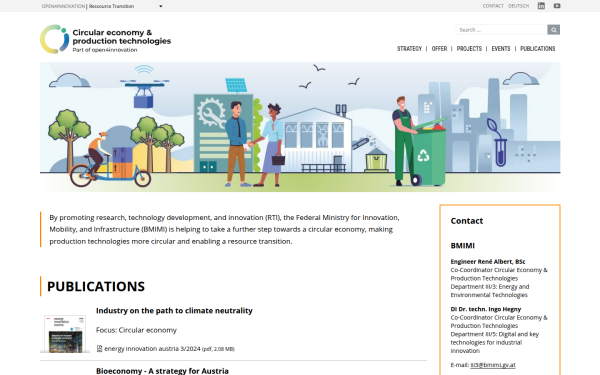
Task: Click the search magnifier button
Action: pos(554,30)
